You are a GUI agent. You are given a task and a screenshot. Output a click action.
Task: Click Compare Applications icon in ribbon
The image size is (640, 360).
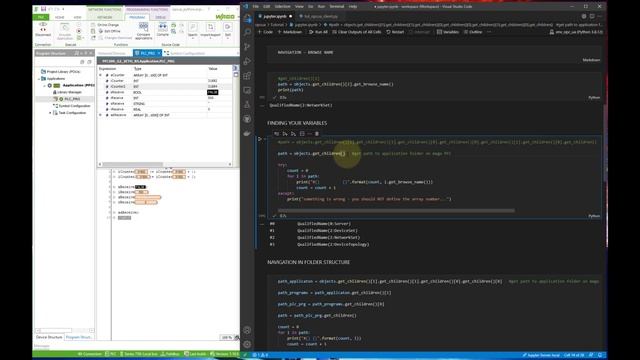point(143,31)
